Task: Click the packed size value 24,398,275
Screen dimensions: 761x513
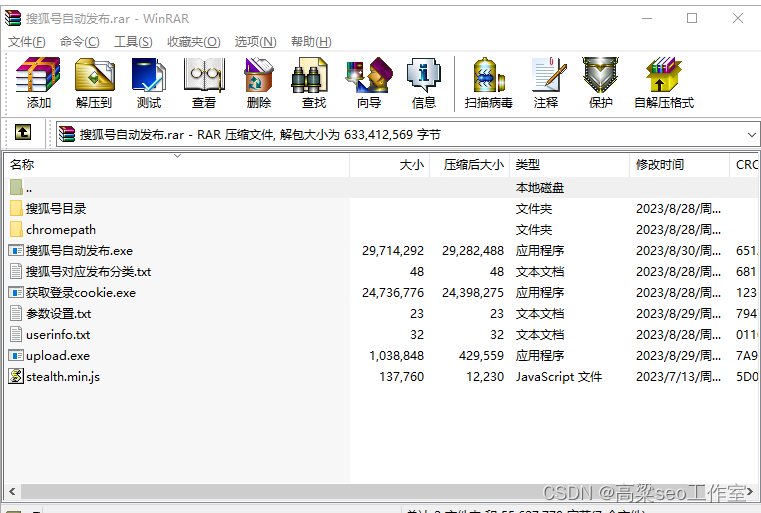Action: pyautogui.click(x=473, y=293)
